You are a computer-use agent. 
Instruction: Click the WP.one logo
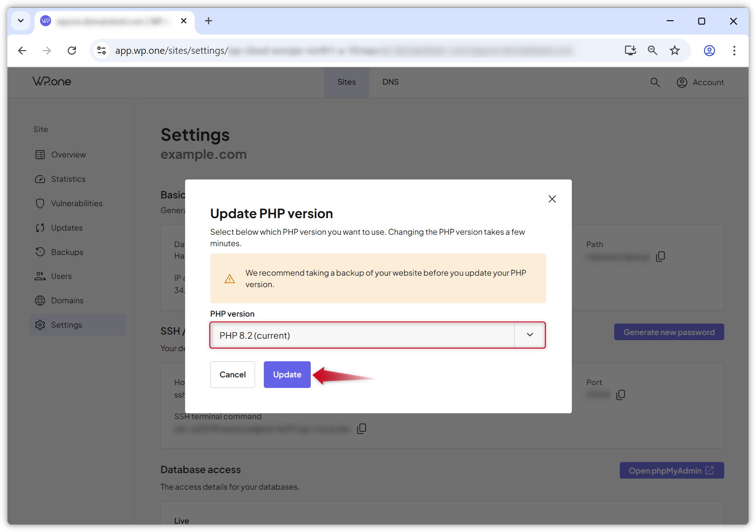click(52, 81)
